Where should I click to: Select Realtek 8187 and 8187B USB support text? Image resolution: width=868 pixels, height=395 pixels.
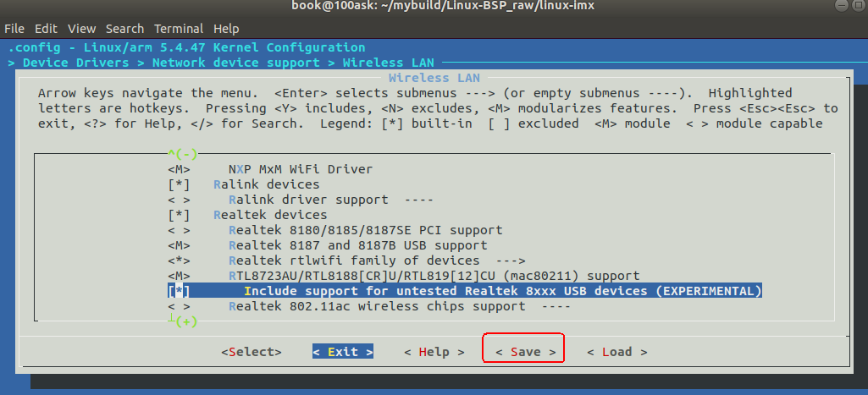pyautogui.click(x=357, y=245)
